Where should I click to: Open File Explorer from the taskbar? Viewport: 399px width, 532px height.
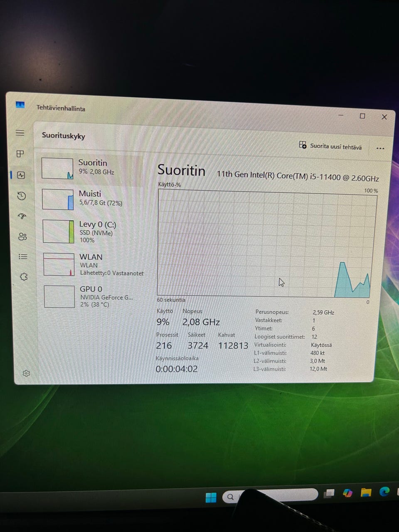click(x=366, y=493)
